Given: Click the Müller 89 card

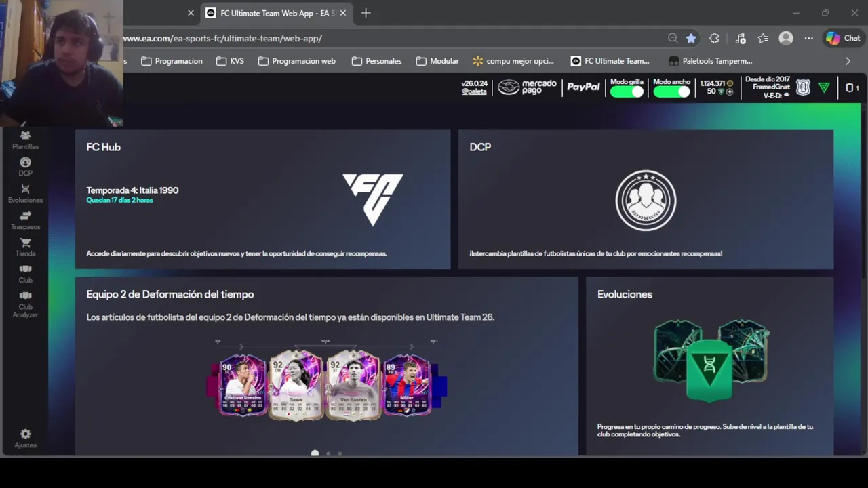Looking at the screenshot, I should click(x=407, y=385).
